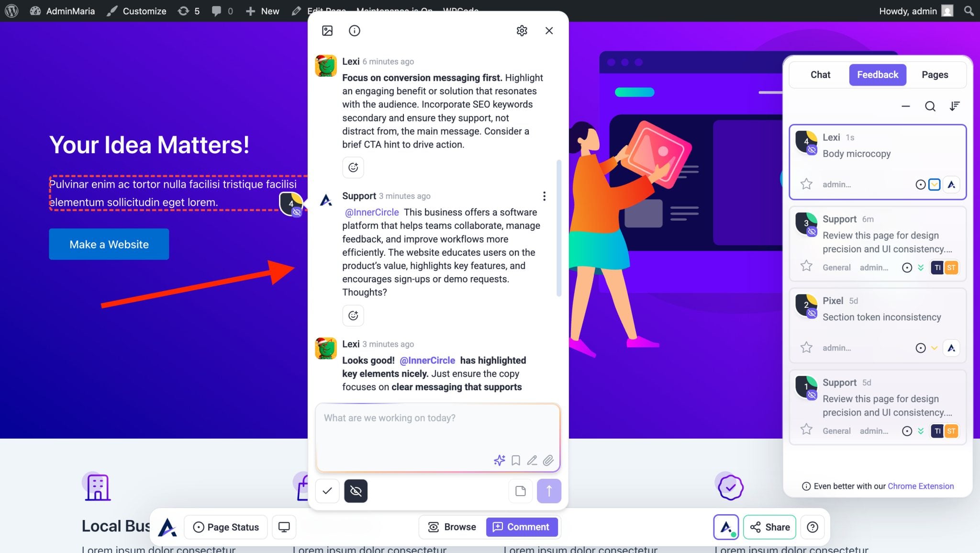Open the comment settings gear icon
The width and height of the screenshot is (980, 553).
point(522,31)
